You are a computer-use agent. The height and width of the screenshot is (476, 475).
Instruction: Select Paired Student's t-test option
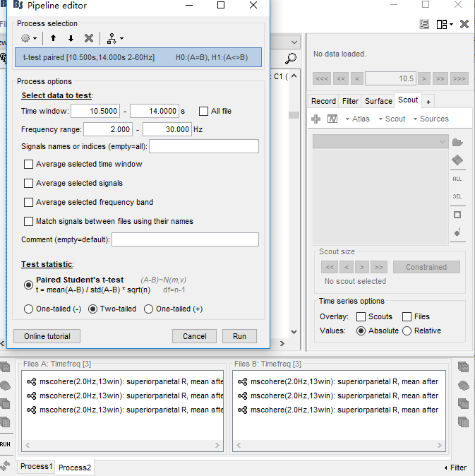28,285
